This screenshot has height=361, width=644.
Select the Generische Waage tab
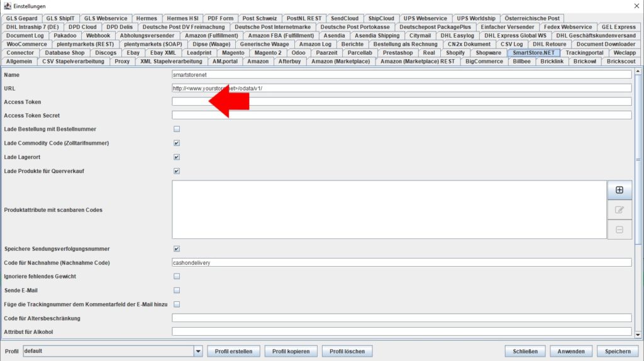click(x=264, y=44)
